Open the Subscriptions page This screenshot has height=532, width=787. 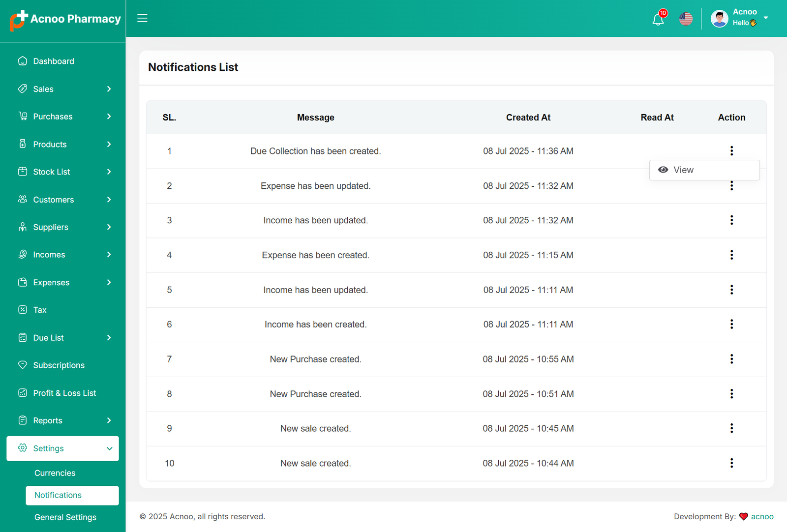(x=59, y=365)
